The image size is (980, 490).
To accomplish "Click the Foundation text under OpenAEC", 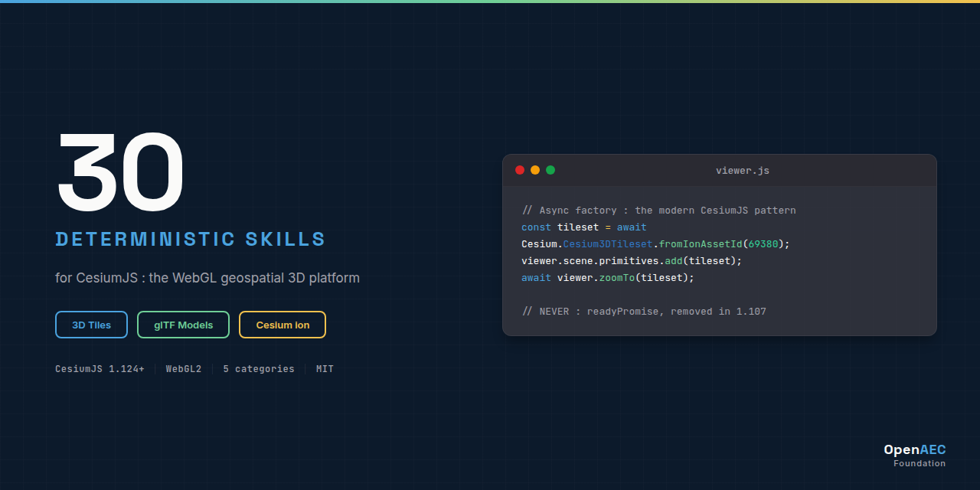I will click(920, 463).
